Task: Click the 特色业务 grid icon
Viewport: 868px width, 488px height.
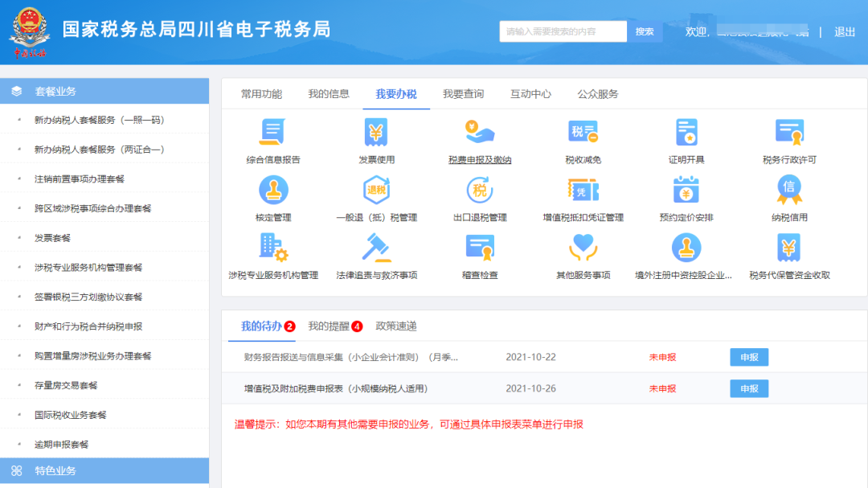Action: [x=17, y=471]
